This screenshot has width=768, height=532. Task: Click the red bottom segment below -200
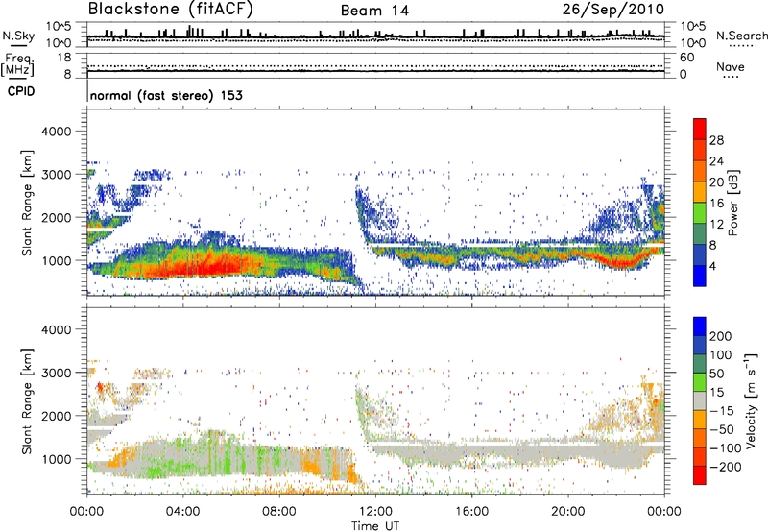[700, 475]
